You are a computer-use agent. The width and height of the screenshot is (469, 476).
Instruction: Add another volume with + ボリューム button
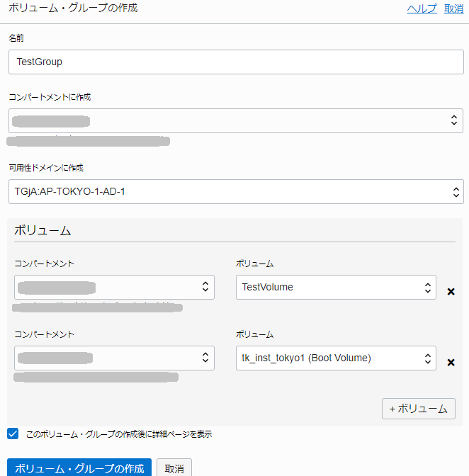pyautogui.click(x=418, y=409)
